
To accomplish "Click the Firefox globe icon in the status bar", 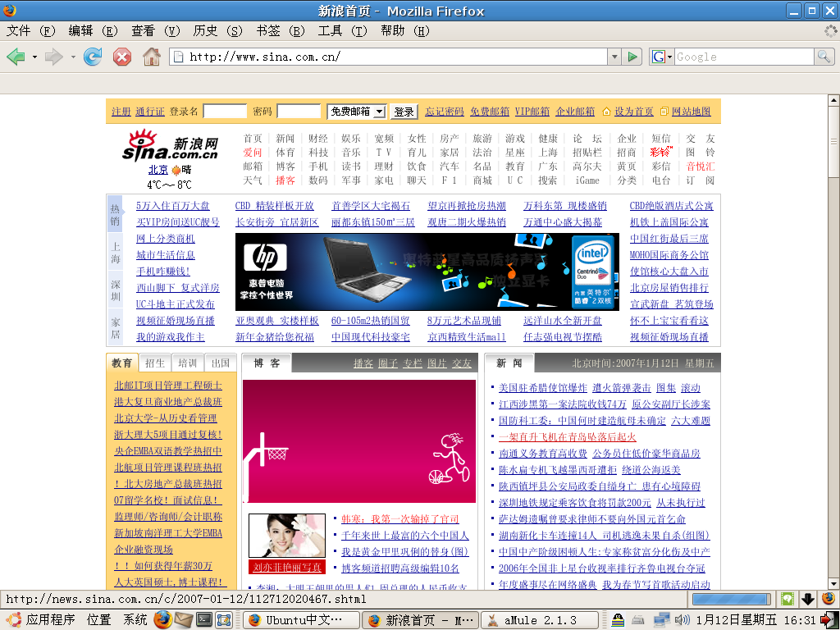I will coord(829,599).
